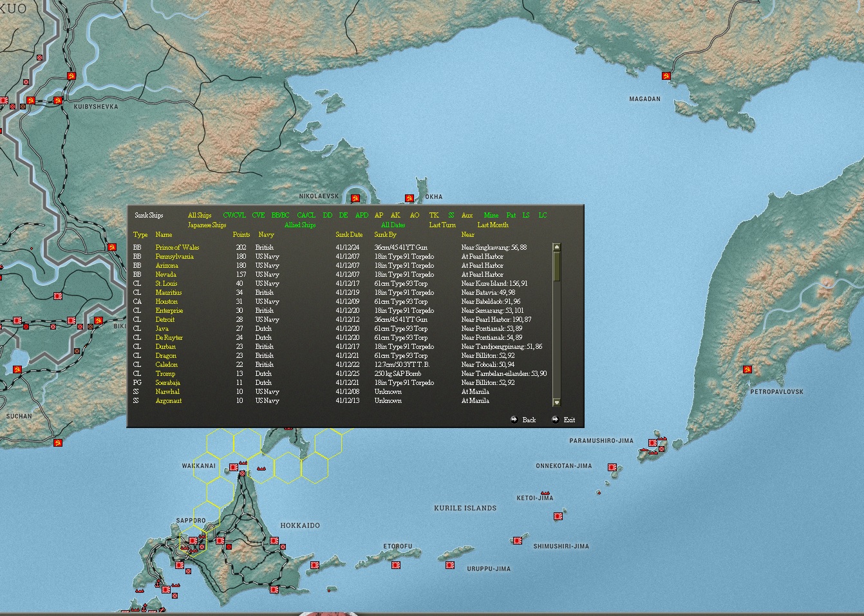
Task: Click the Back arrow icon
Action: (514, 420)
